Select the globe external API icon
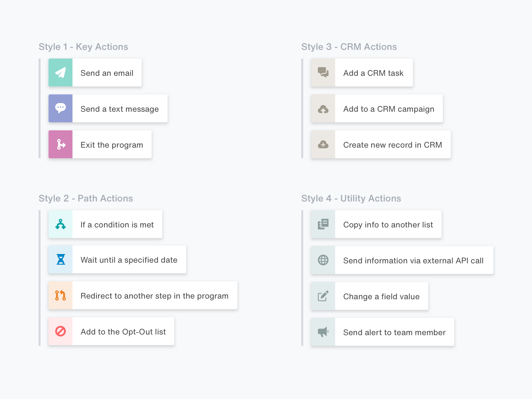 click(323, 260)
